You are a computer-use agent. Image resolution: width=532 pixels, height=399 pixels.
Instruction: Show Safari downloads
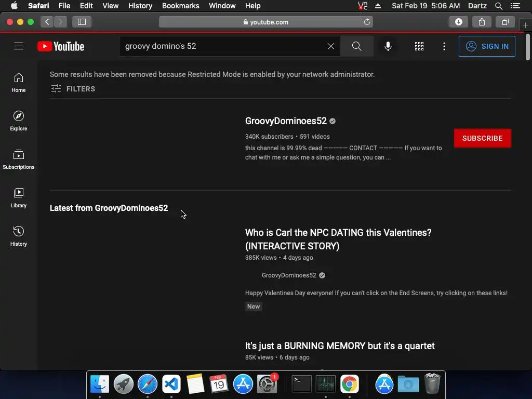click(x=459, y=22)
